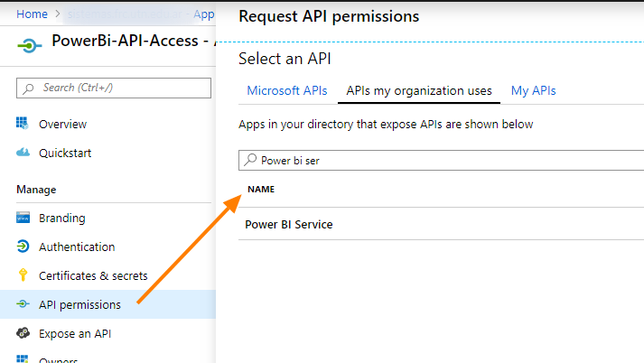Screen dimensions: 644x363
Task: Focus the Search (Ctrl+/) sidebar box
Action: (x=114, y=88)
